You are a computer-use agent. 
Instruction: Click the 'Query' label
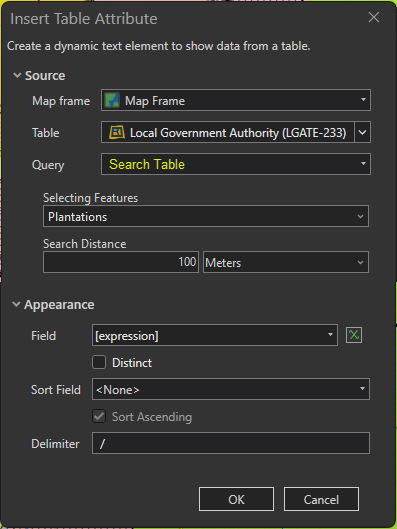coord(48,165)
